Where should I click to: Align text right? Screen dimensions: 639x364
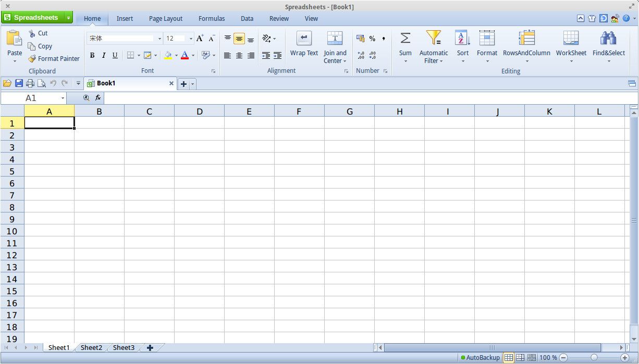(x=251, y=55)
